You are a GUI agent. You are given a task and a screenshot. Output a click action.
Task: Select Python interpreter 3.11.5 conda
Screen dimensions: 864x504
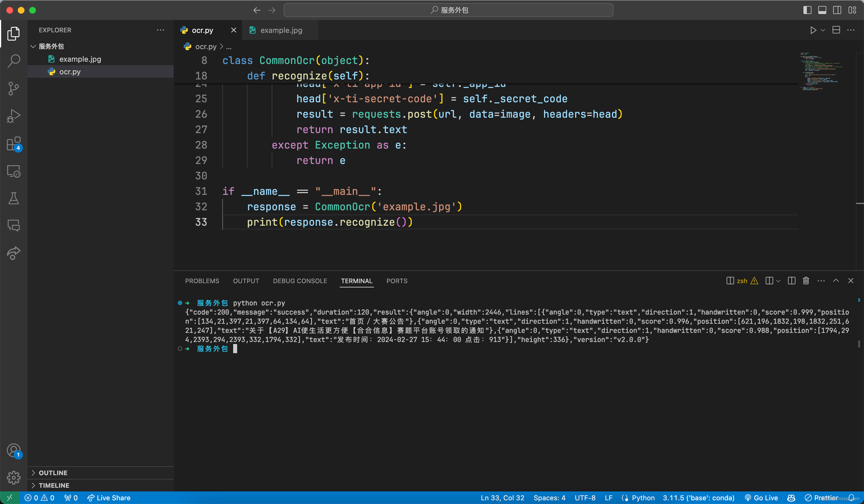698,498
